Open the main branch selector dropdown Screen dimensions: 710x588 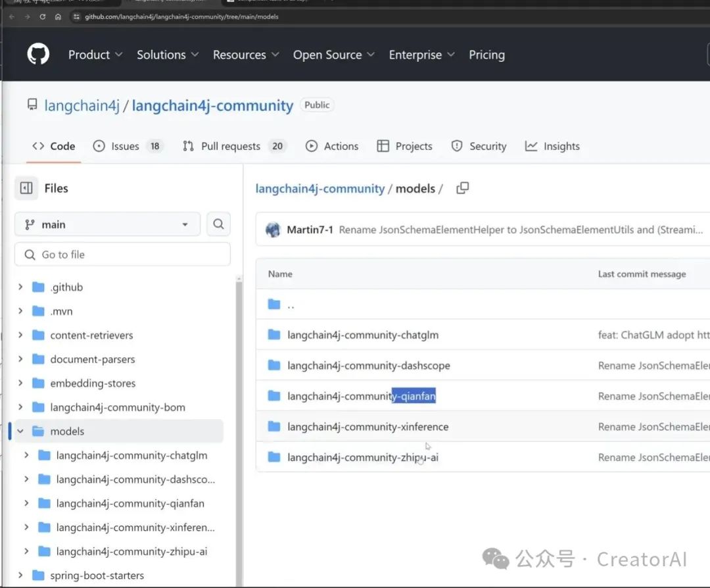(107, 224)
